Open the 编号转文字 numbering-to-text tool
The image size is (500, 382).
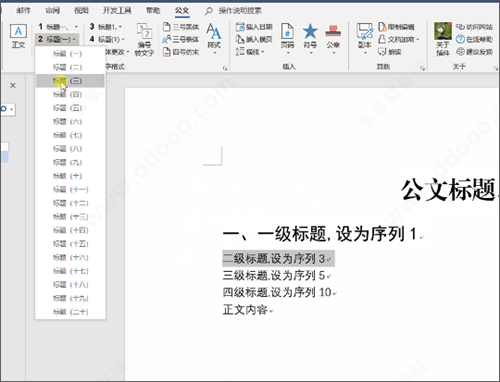coord(144,40)
